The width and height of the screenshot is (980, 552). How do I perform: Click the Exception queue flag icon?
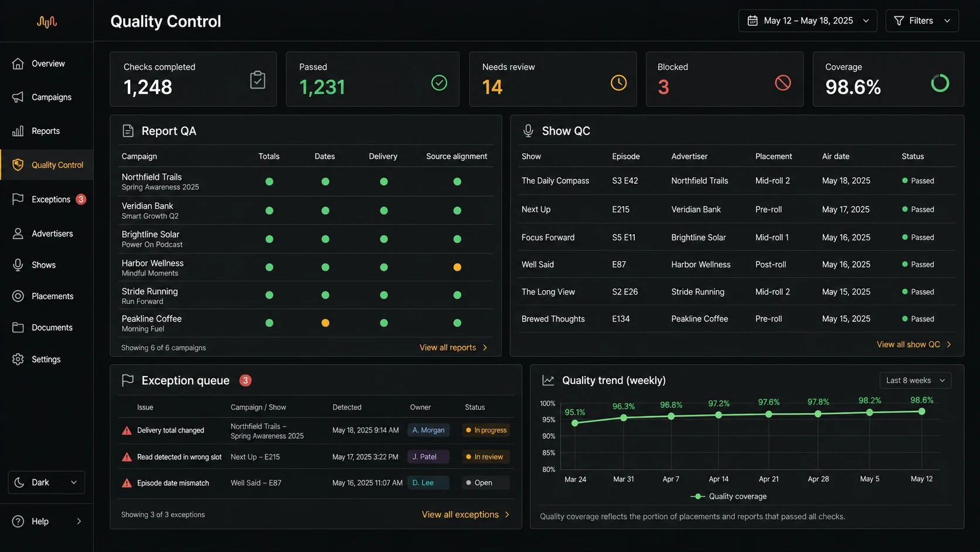click(128, 381)
